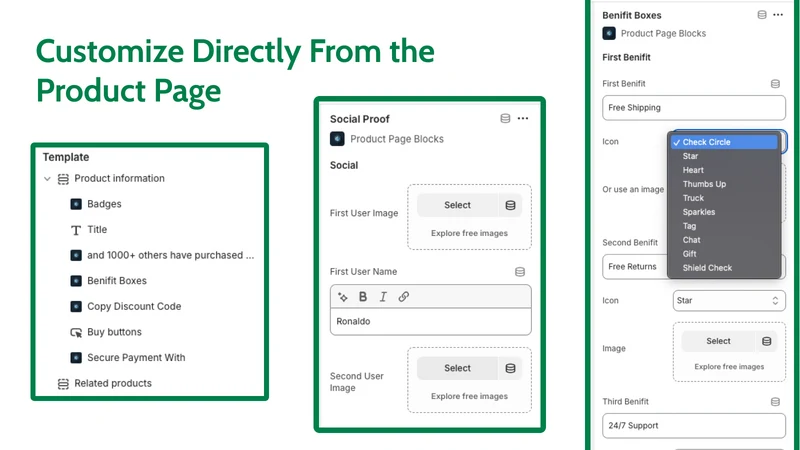Screen dimensions: 800x450
Task: Choose Gift from icon dropdown
Action: click(724, 254)
